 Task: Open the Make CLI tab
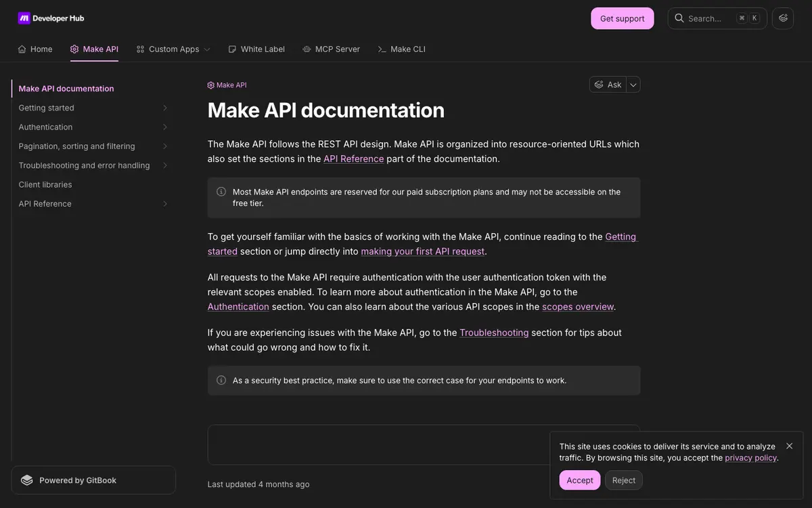click(x=401, y=49)
